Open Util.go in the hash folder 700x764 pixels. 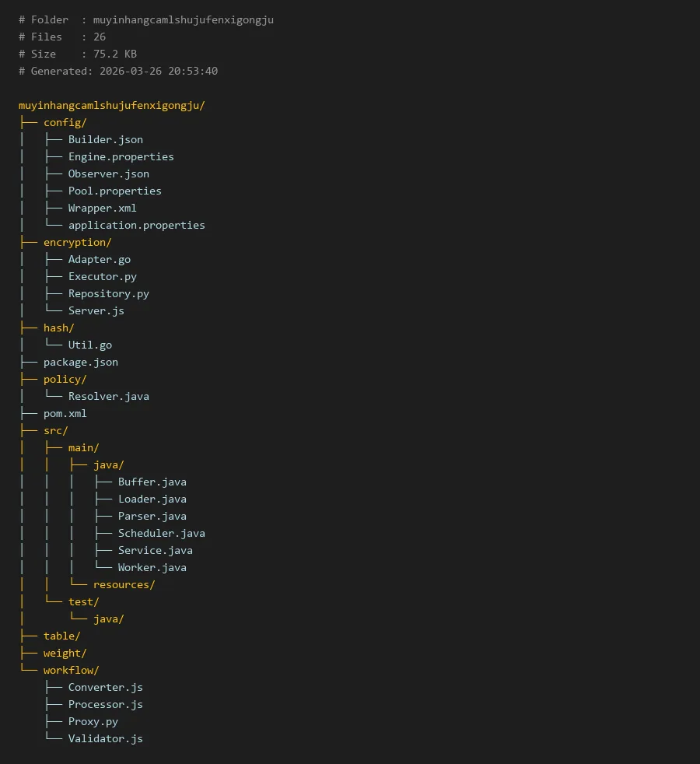(x=90, y=345)
